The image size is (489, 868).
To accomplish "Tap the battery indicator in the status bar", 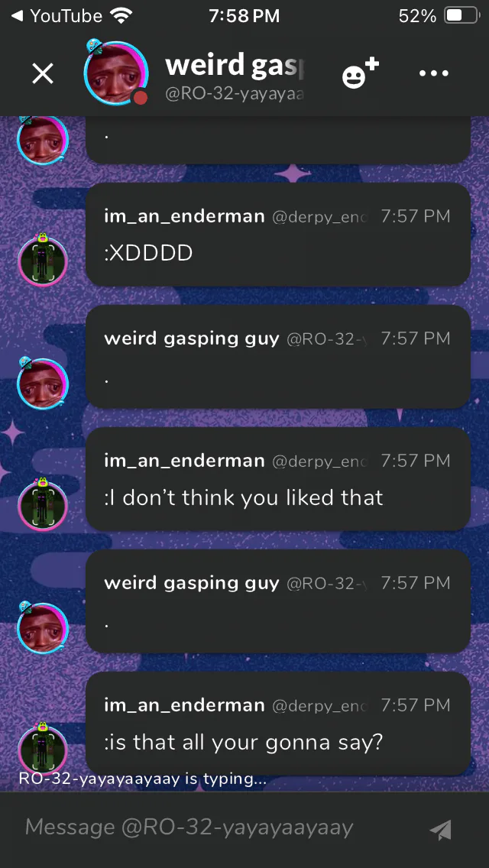I will (461, 15).
